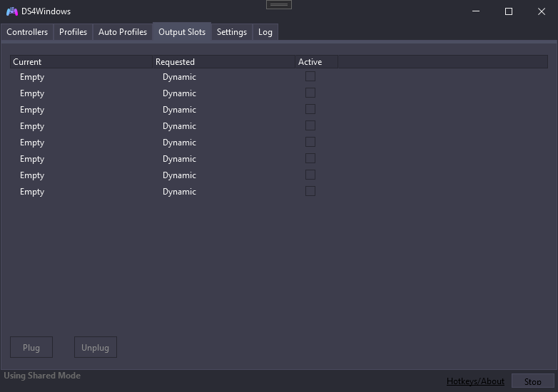
Task: Tick the Active checkbox in the third slot row
Action: (x=310, y=109)
